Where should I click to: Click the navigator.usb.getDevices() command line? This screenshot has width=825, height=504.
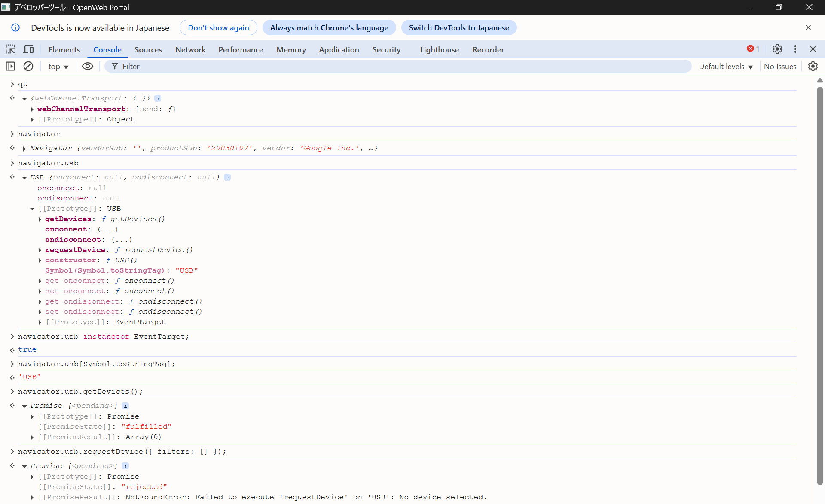[80, 392]
